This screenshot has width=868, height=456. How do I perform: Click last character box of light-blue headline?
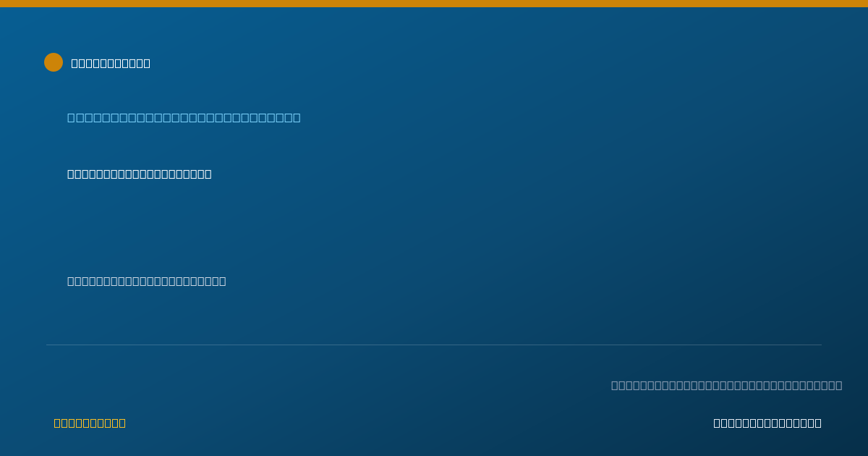297,117
